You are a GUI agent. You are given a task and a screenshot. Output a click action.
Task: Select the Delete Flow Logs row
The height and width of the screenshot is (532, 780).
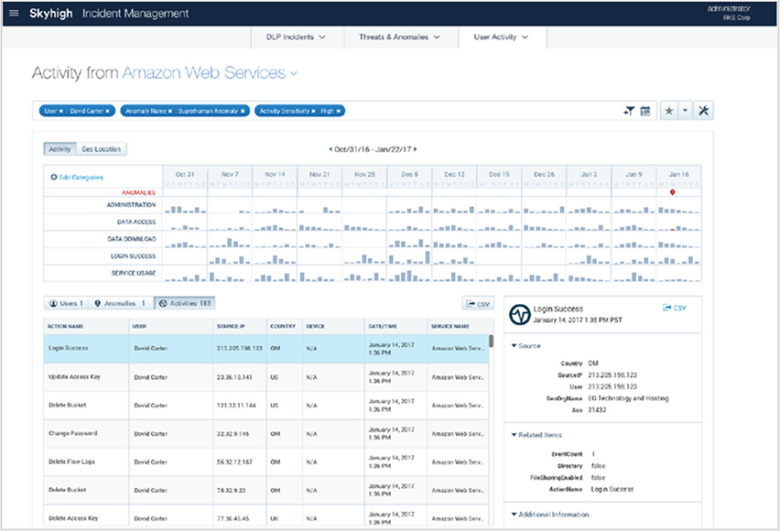coord(266,461)
